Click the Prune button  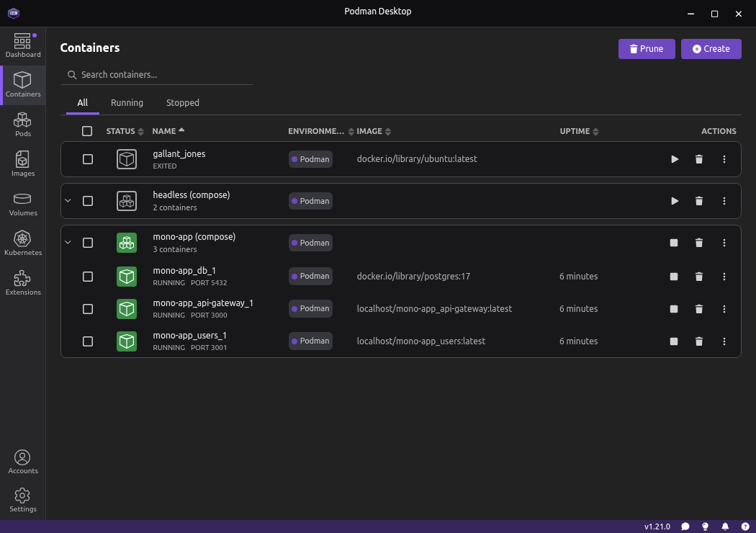coord(646,49)
